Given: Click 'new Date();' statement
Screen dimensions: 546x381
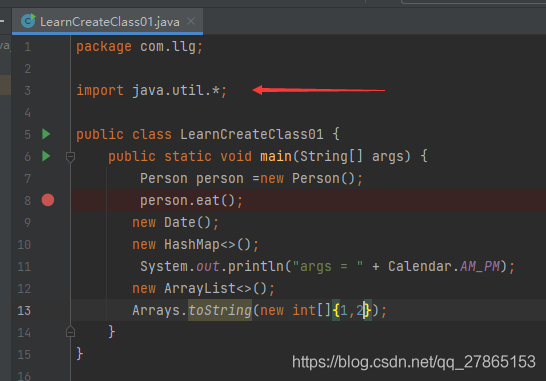Looking at the screenshot, I should click(x=175, y=223).
